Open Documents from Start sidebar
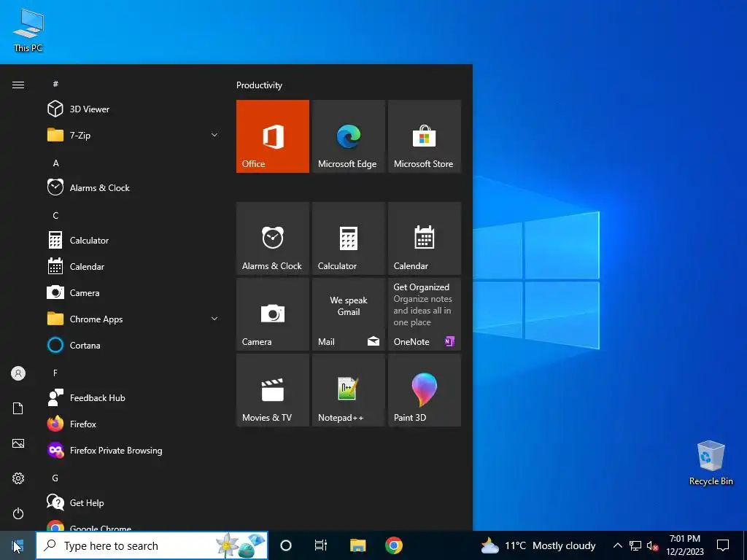 pos(18,408)
